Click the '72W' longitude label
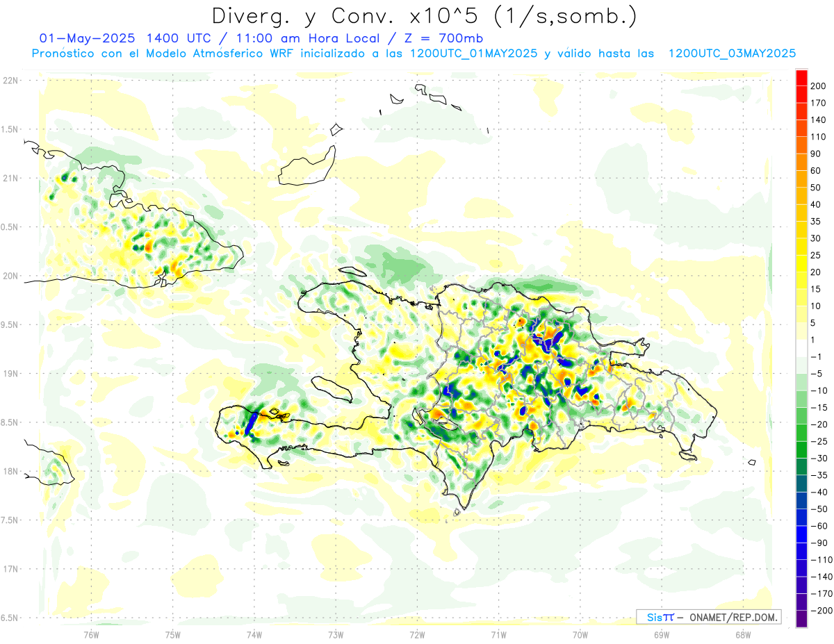Screen dimensions: 834x644 pos(417,634)
